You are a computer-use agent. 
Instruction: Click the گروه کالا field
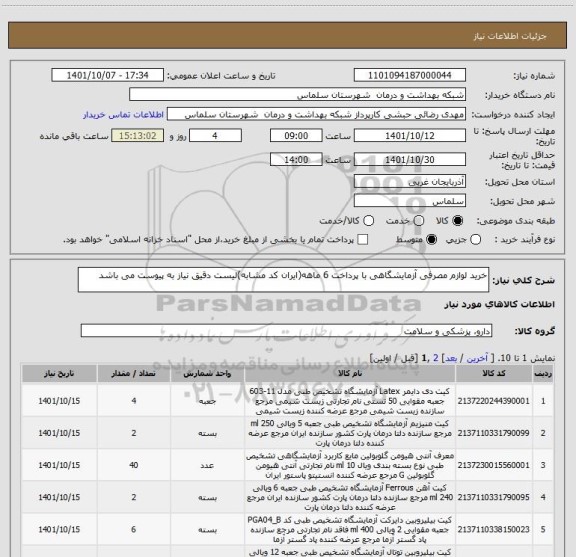click(x=286, y=331)
